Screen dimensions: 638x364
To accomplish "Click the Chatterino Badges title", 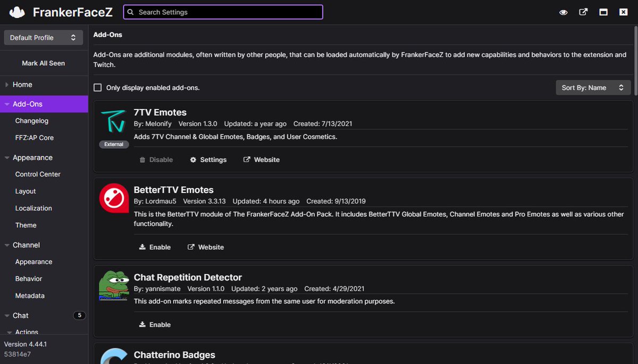I will point(174,355).
